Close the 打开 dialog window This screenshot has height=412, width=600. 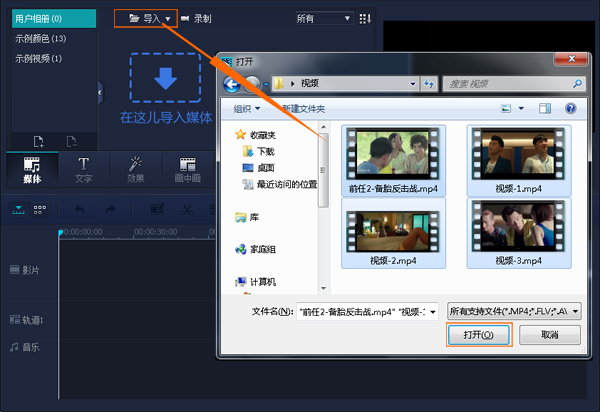click(571, 59)
